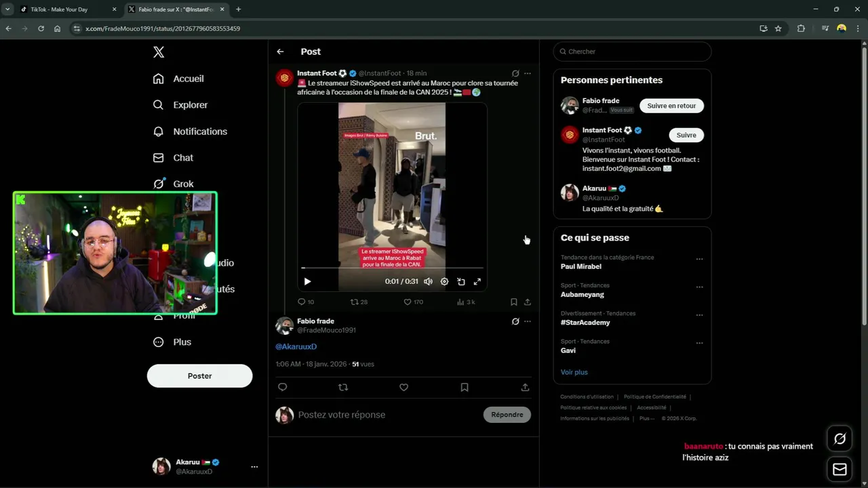Reload the page

tap(41, 28)
